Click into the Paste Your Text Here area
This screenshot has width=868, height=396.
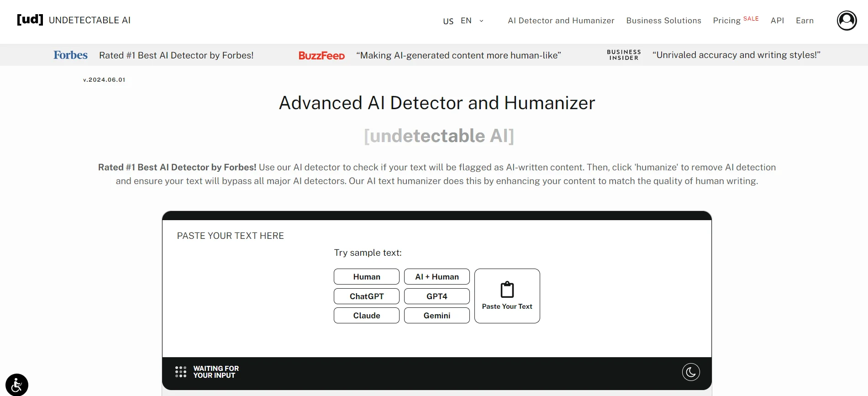click(x=437, y=289)
